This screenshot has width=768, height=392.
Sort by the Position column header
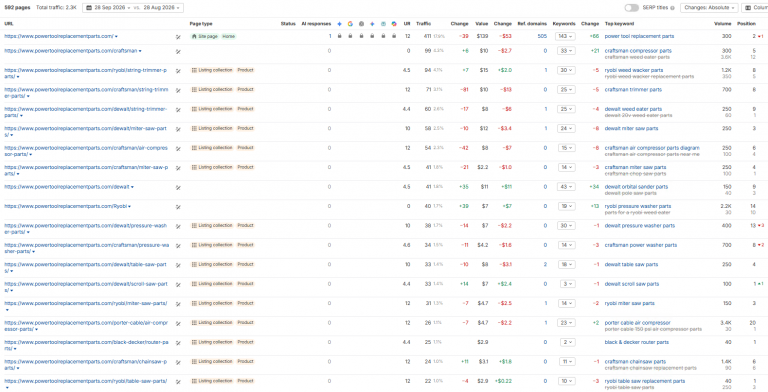click(x=747, y=24)
